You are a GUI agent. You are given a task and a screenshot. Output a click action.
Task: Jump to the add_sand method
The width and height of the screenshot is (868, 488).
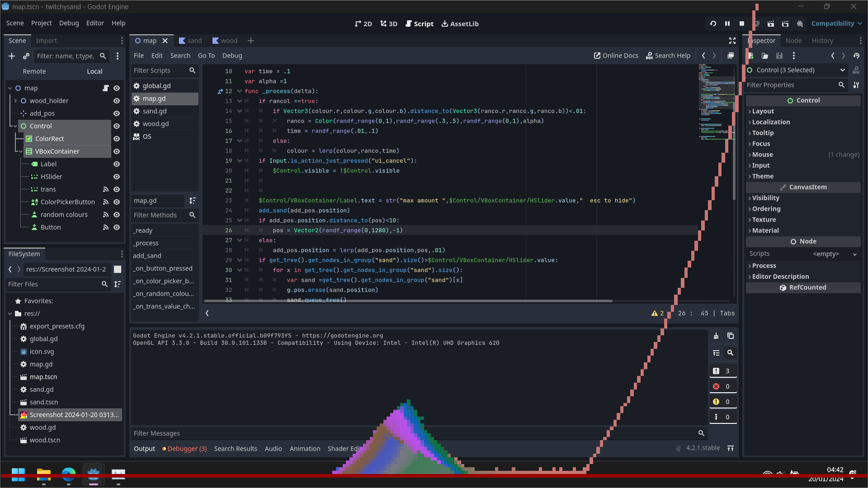147,256
